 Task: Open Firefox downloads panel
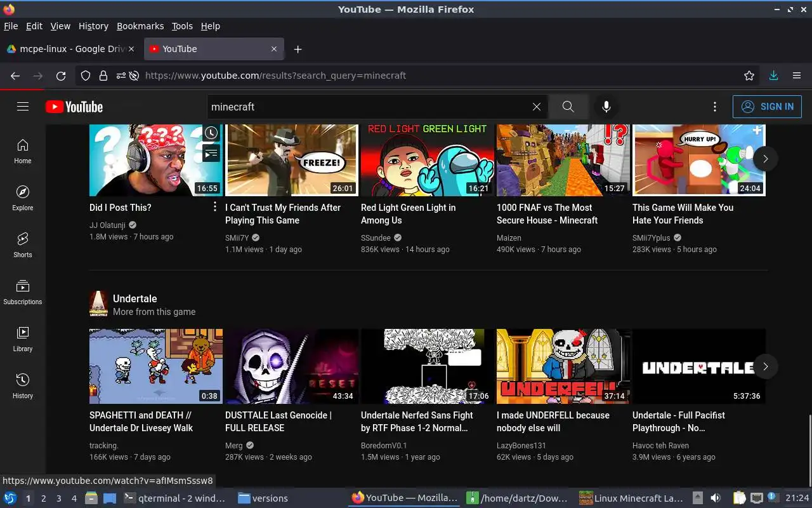[x=774, y=76]
